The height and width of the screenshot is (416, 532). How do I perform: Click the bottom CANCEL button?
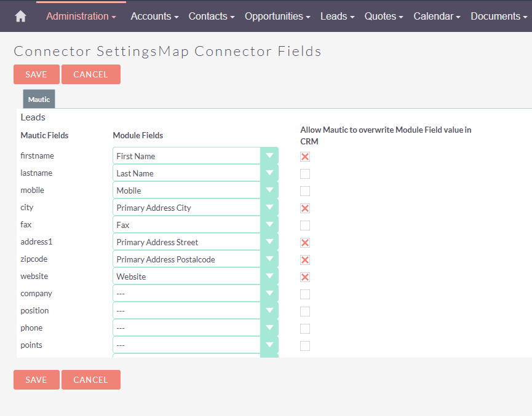pyautogui.click(x=90, y=380)
